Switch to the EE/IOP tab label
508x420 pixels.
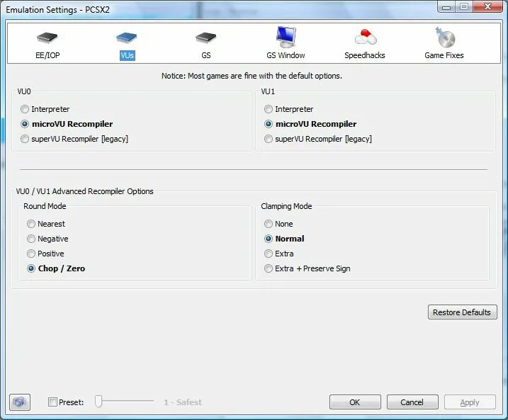pyautogui.click(x=47, y=55)
